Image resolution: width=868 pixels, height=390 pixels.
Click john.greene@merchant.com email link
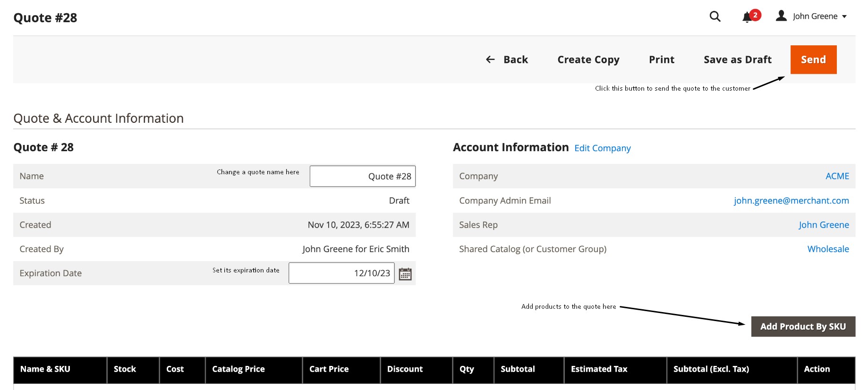tap(791, 201)
